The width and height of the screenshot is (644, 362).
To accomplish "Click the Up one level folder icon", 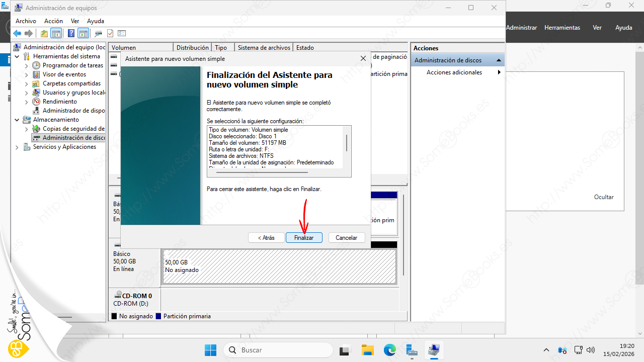I will coord(44,34).
